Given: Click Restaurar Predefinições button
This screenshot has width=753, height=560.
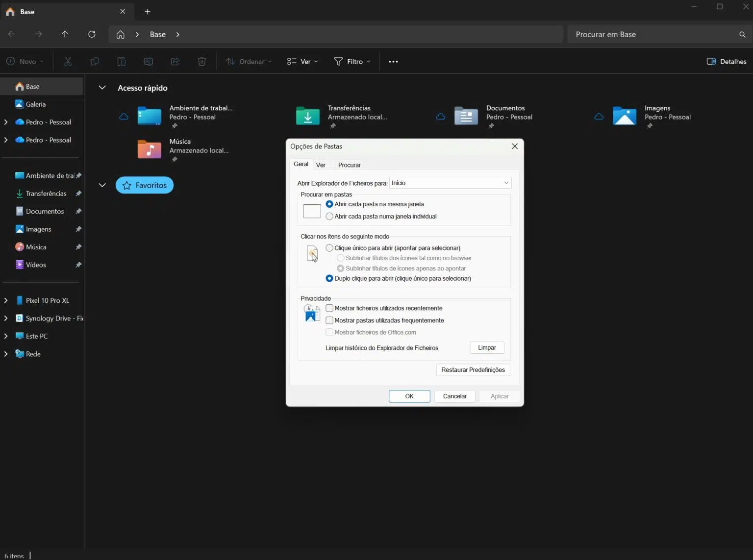Looking at the screenshot, I should (x=473, y=370).
